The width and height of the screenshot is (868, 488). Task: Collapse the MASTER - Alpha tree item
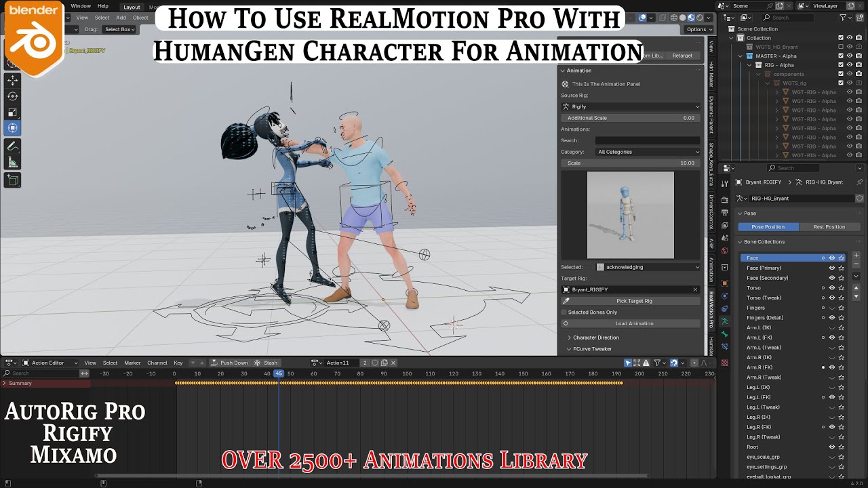(x=741, y=56)
